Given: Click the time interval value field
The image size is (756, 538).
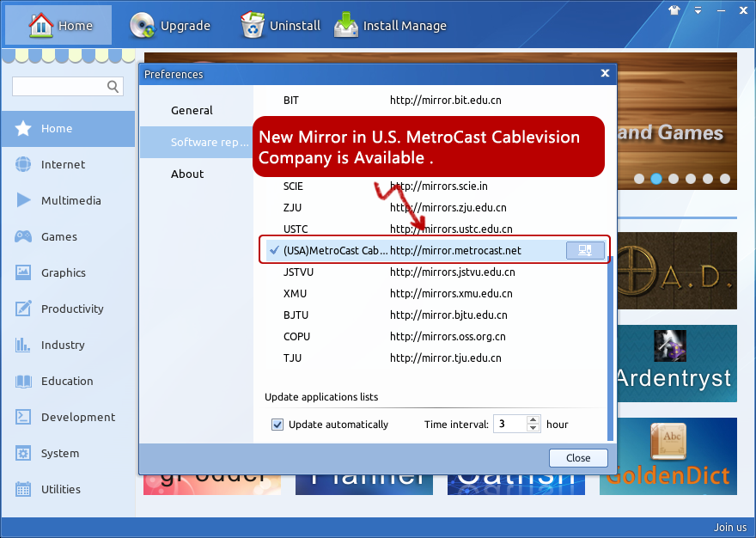Looking at the screenshot, I should 510,425.
